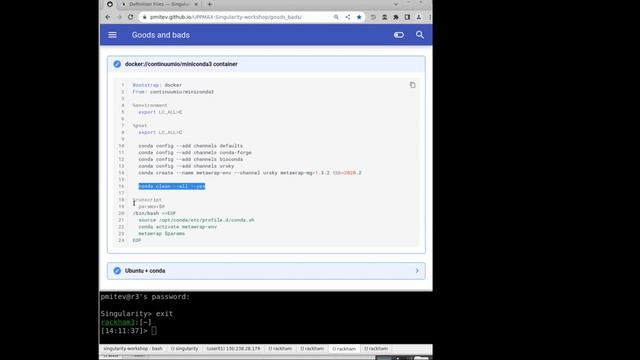Open the hamburger navigation menu

pos(112,35)
